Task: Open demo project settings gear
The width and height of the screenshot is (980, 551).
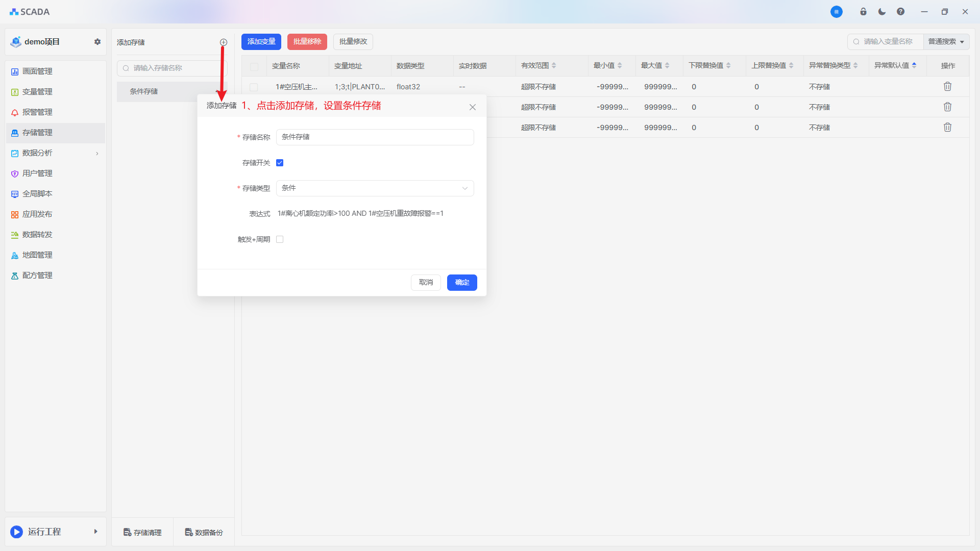Action: [x=97, y=42]
